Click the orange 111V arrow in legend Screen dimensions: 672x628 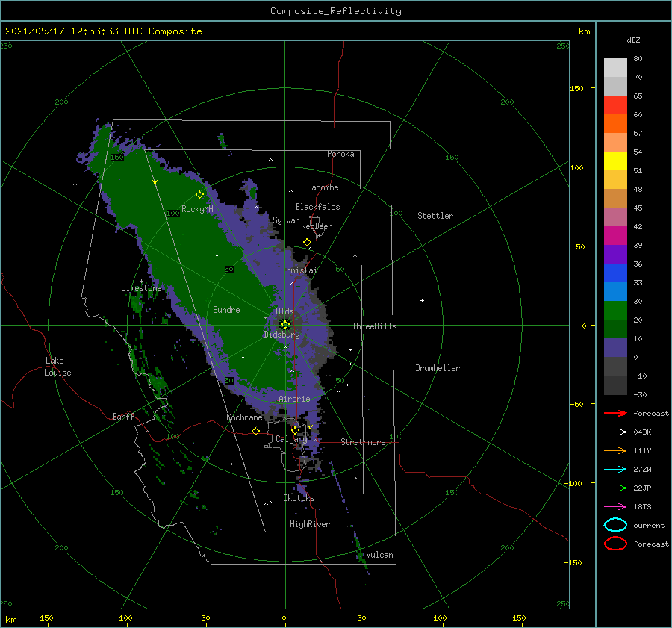click(615, 450)
